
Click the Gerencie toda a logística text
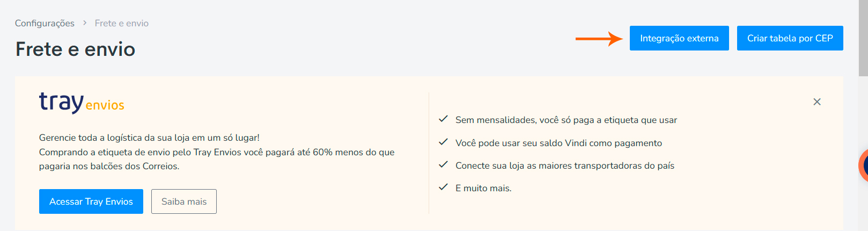pos(149,138)
